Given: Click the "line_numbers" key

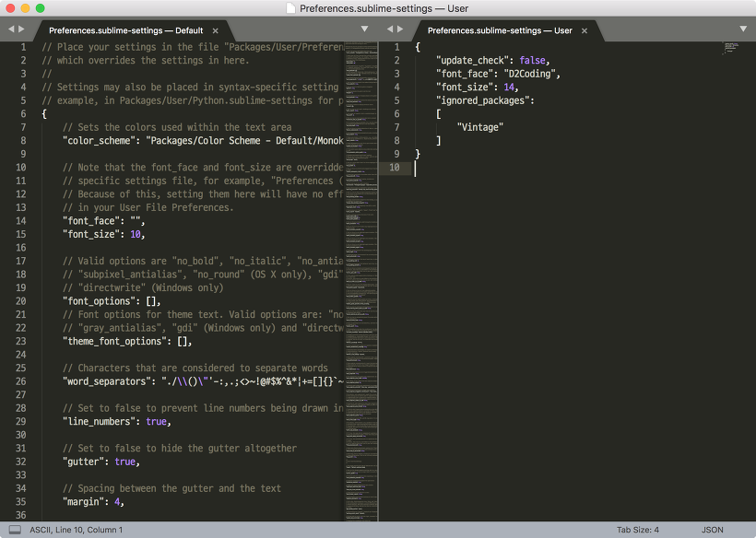Looking at the screenshot, I should pyautogui.click(x=99, y=422).
